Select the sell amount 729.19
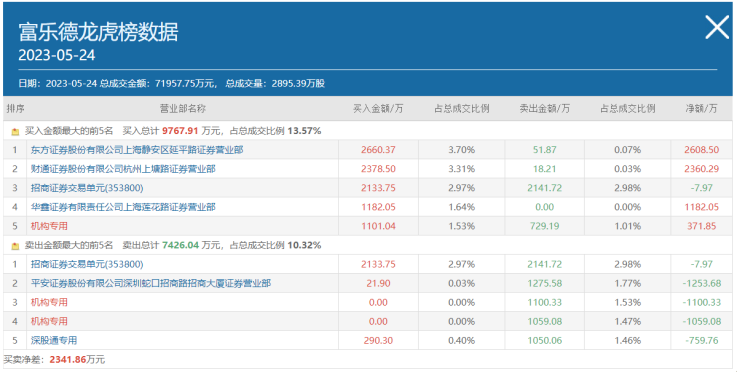This screenshot has height=372, width=737. (545, 226)
